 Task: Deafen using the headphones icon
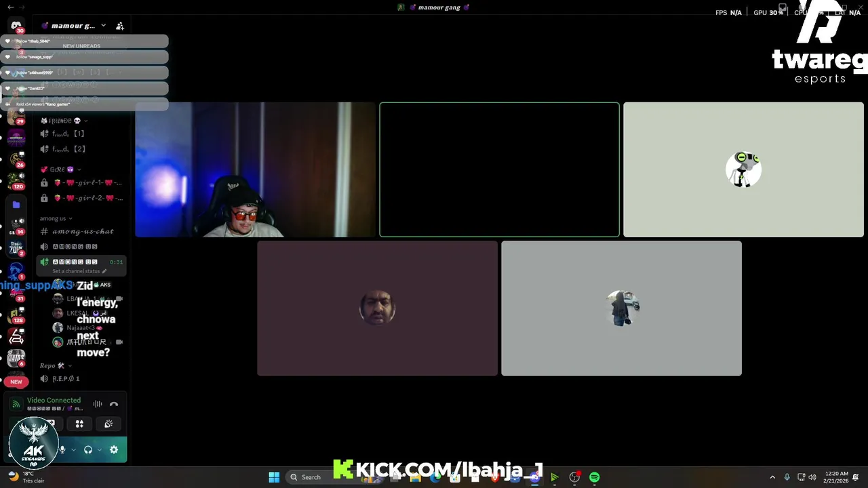pyautogui.click(x=87, y=449)
